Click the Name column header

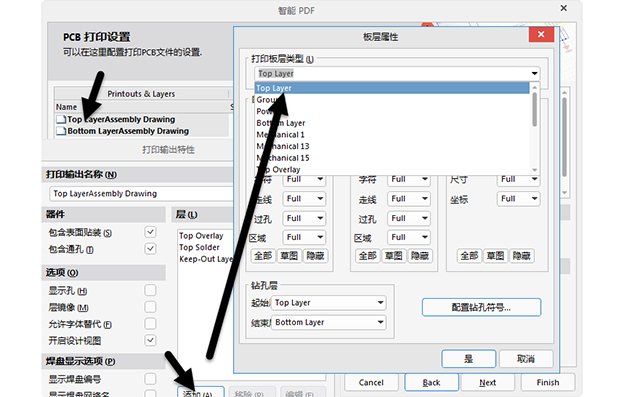[66, 107]
